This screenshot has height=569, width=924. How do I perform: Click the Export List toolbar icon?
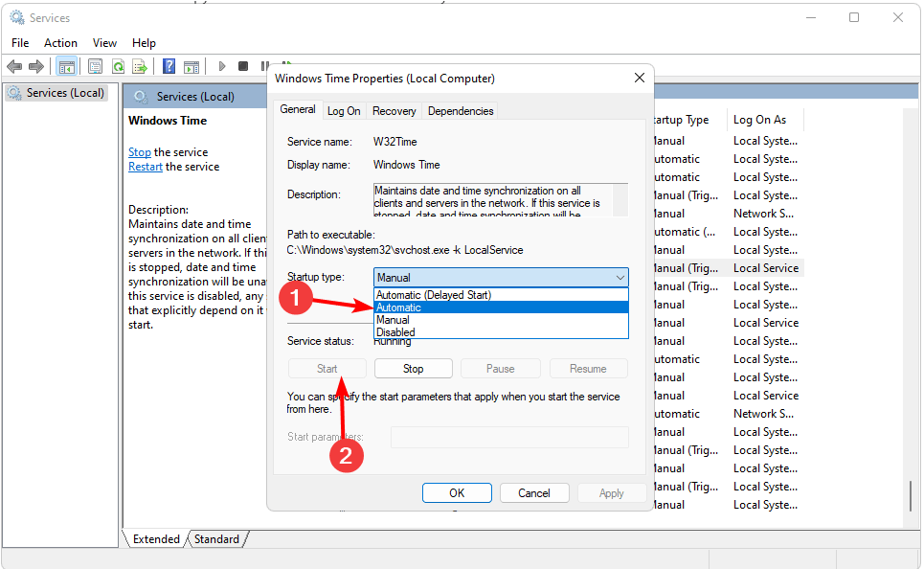click(x=140, y=67)
